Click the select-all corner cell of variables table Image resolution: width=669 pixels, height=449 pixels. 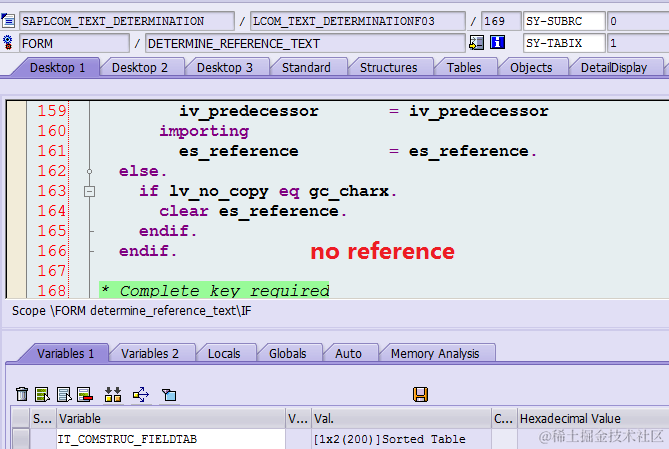20,418
